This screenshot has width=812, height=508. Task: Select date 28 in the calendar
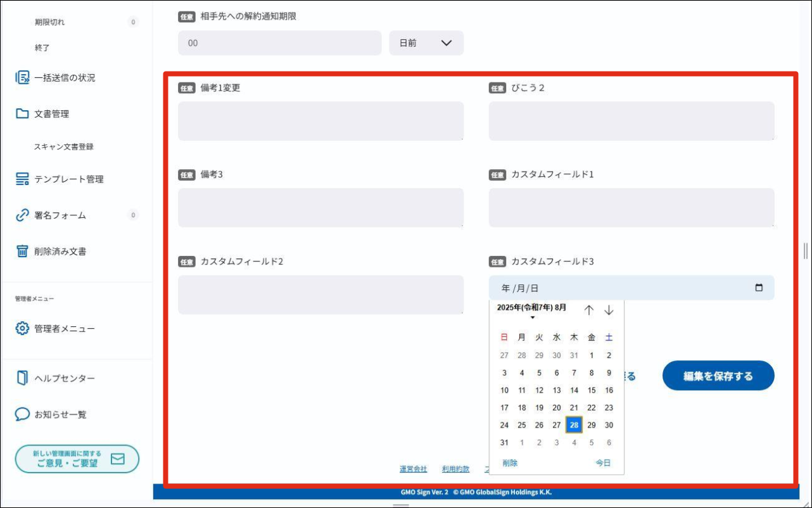(573, 425)
